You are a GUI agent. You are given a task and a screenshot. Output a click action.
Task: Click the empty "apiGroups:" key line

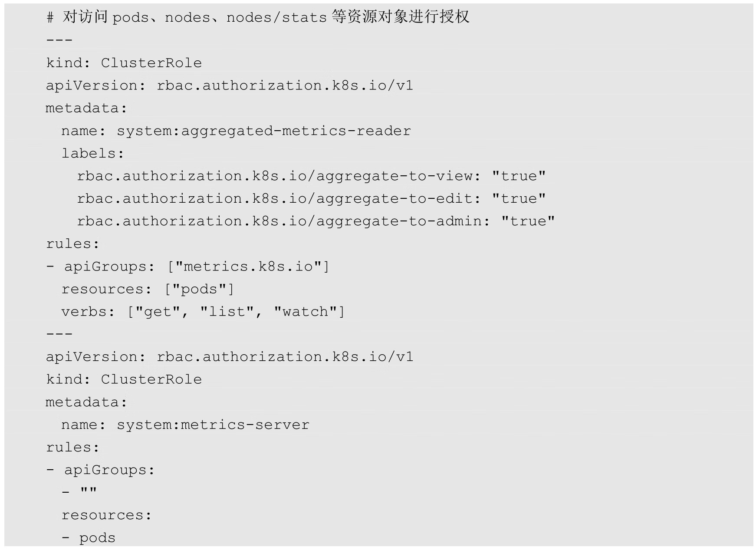[x=101, y=470]
